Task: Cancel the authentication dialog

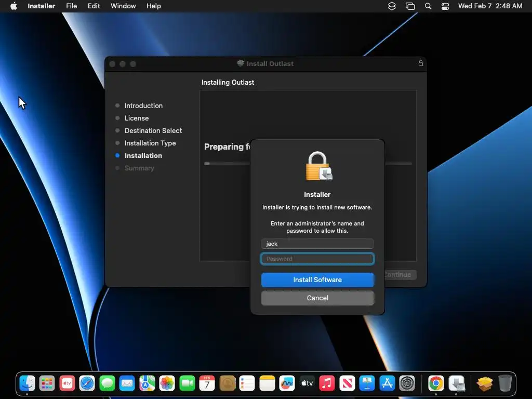Action: click(317, 298)
